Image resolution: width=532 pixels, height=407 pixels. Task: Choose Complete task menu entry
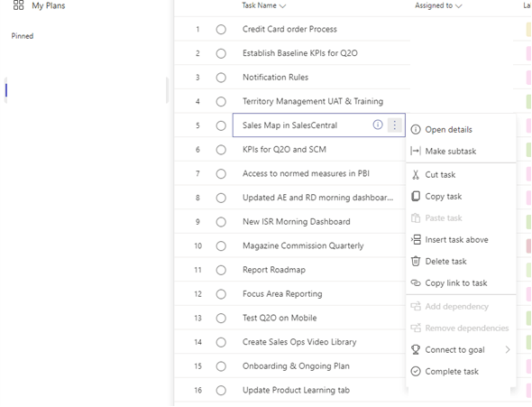point(461,372)
